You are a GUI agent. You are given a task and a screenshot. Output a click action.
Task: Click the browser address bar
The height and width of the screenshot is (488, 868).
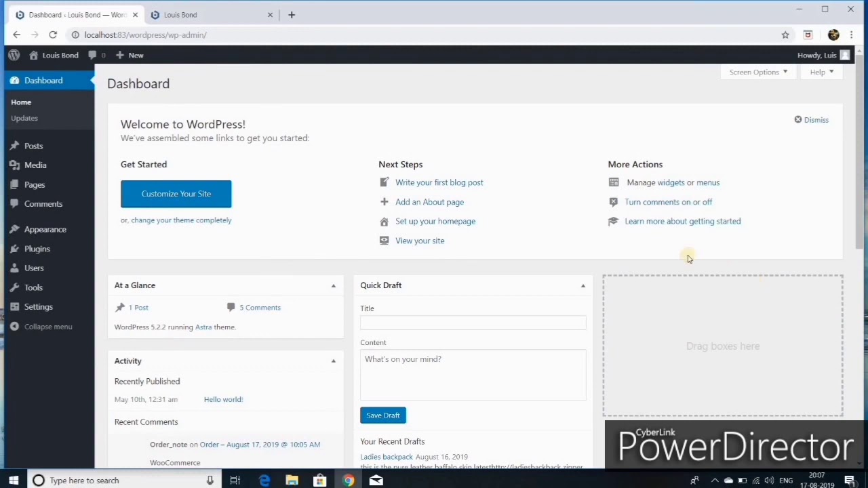tap(427, 35)
